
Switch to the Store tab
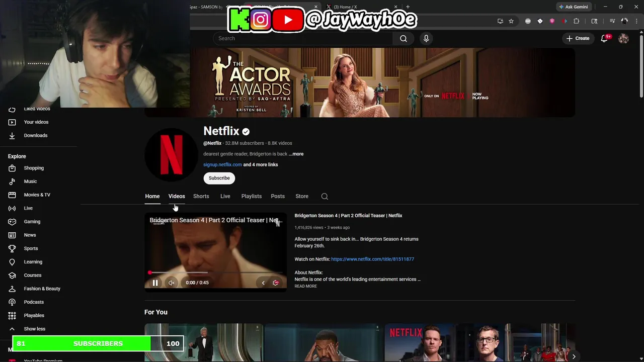pyautogui.click(x=302, y=196)
